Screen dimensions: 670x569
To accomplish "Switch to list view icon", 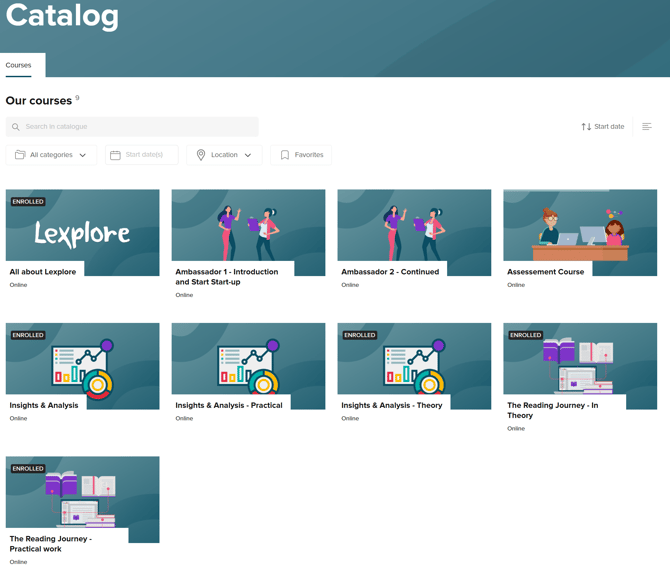I will [x=646, y=126].
